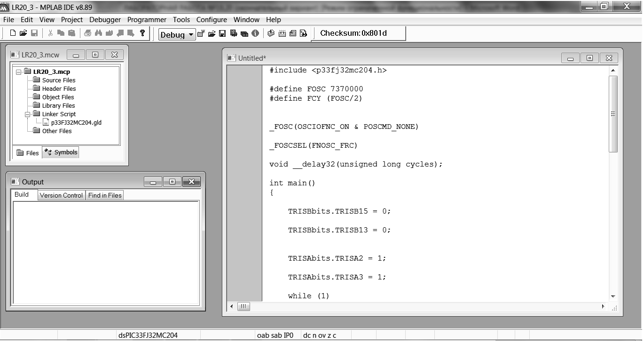Open the Window menu

pos(246,20)
